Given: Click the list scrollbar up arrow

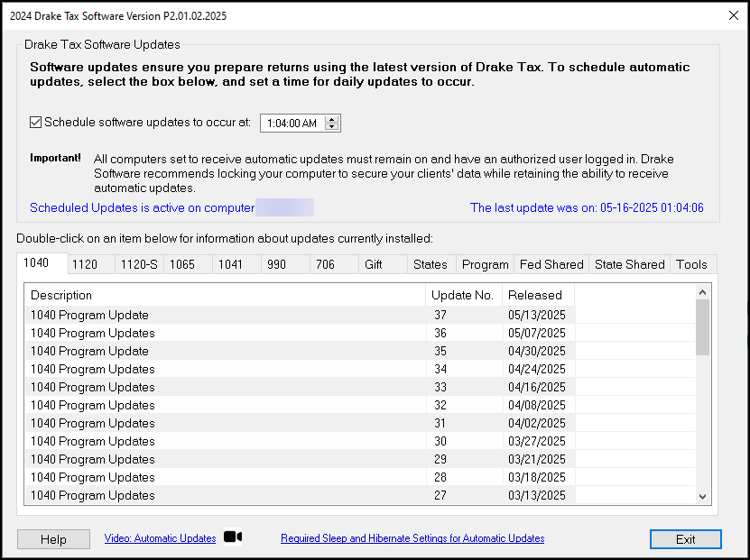Looking at the screenshot, I should pyautogui.click(x=702, y=292).
